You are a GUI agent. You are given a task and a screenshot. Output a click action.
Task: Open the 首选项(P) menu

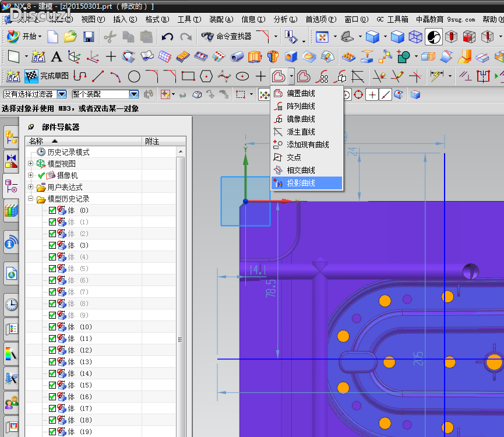[321, 20]
